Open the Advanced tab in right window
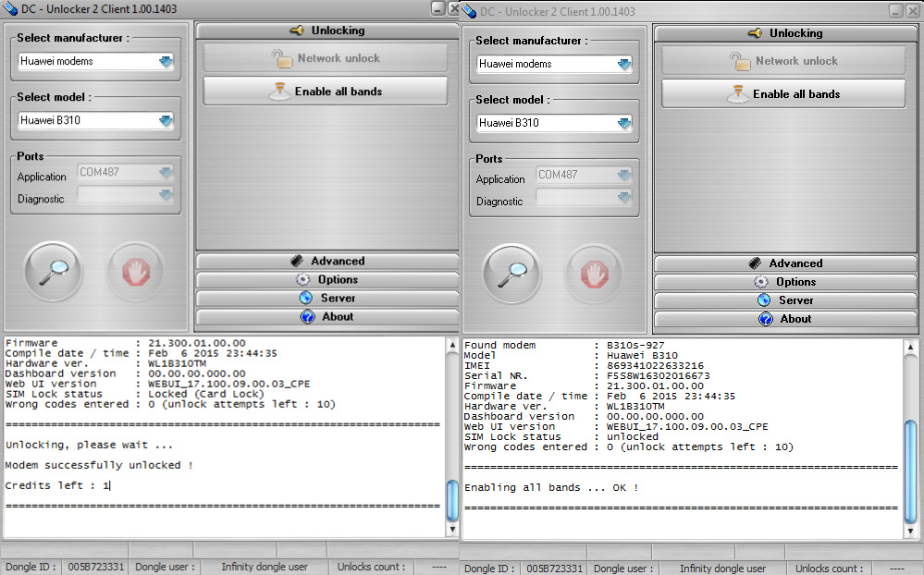The height and width of the screenshot is (575, 924). (785, 263)
